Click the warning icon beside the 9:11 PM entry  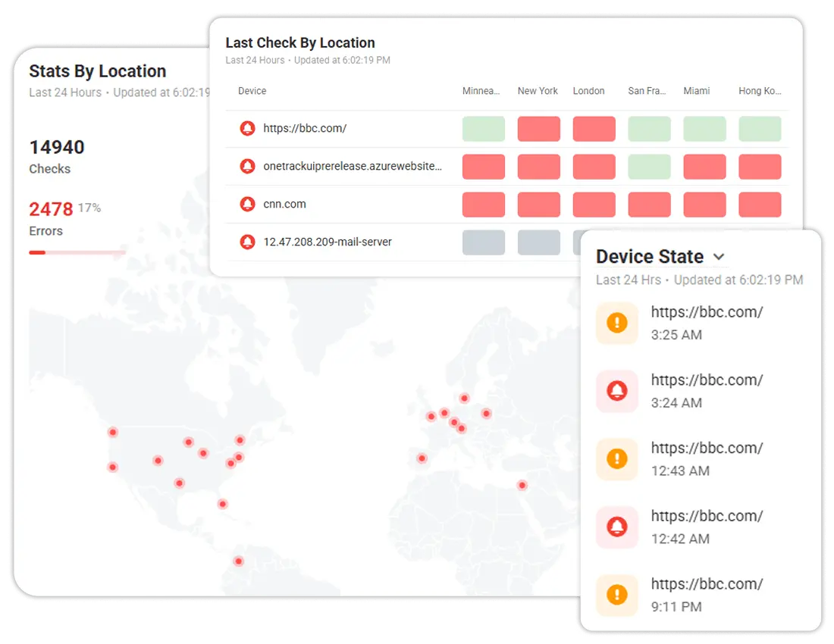pyautogui.click(x=616, y=596)
